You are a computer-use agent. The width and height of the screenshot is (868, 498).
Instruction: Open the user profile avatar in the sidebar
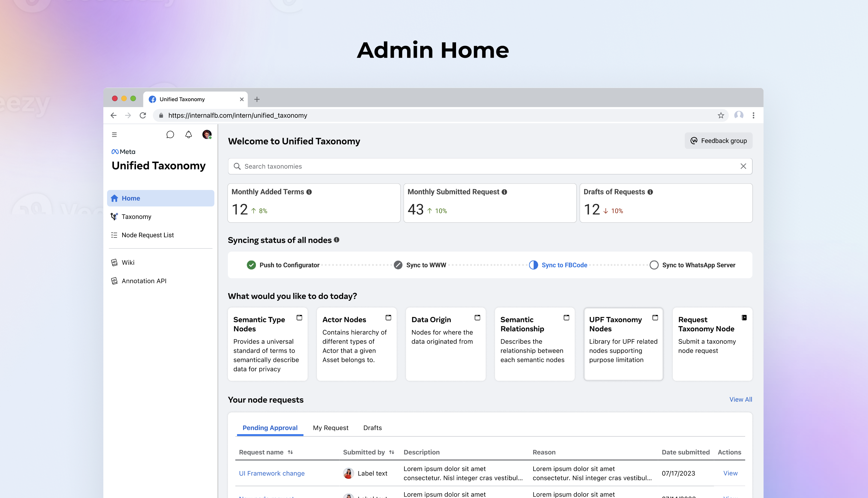(207, 134)
